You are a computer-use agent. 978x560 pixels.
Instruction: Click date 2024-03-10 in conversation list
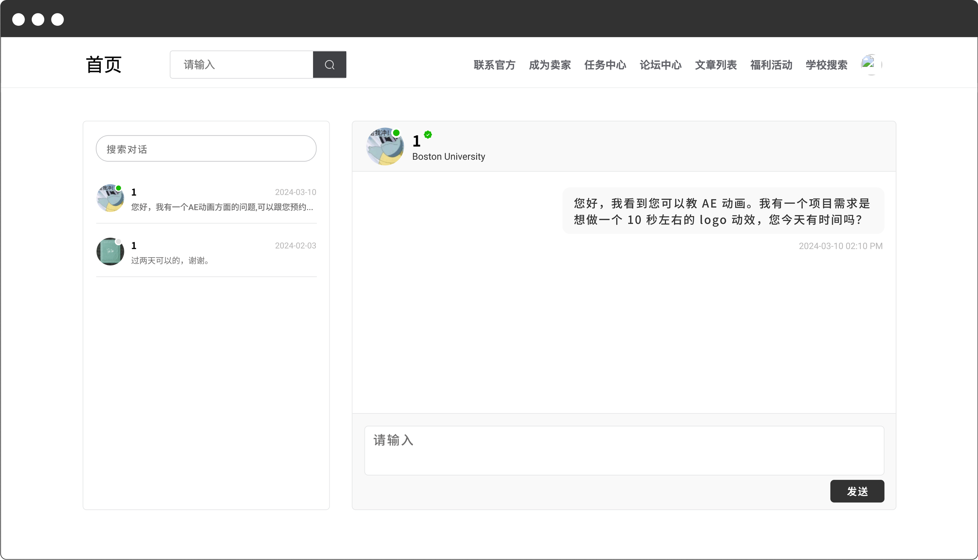(295, 192)
